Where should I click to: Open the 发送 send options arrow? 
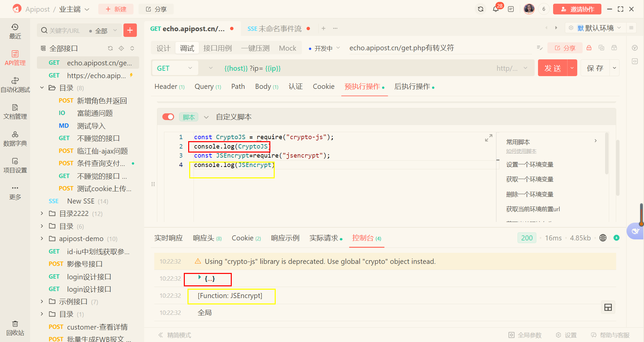click(572, 68)
